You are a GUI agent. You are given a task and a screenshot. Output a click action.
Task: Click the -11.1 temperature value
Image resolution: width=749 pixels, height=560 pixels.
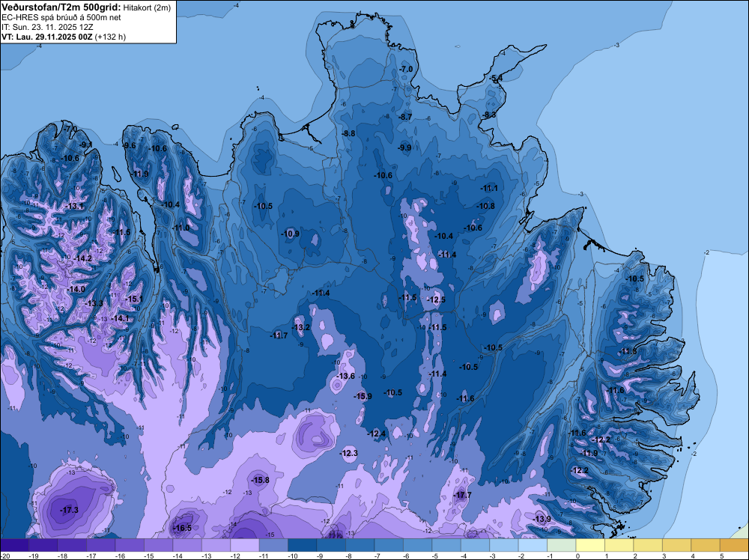pyautogui.click(x=489, y=189)
